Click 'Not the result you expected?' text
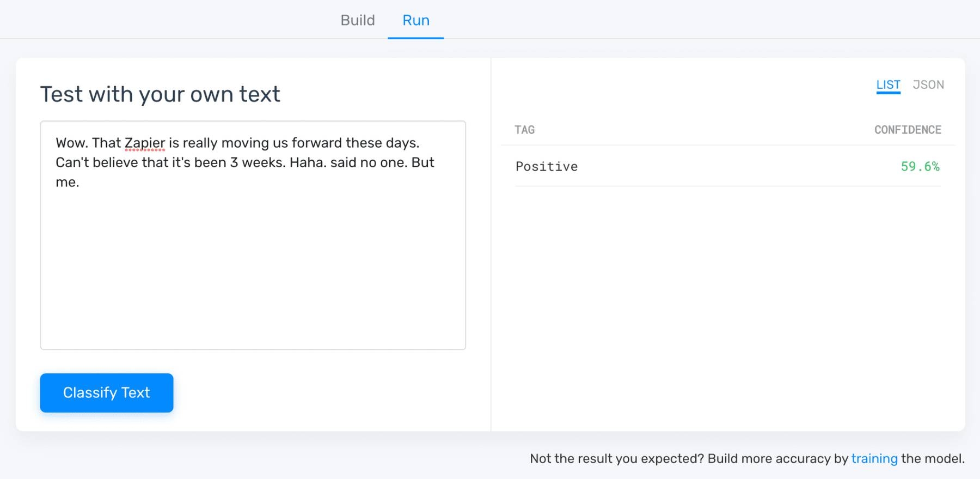Screen dimensions: 980x479 [616, 459]
